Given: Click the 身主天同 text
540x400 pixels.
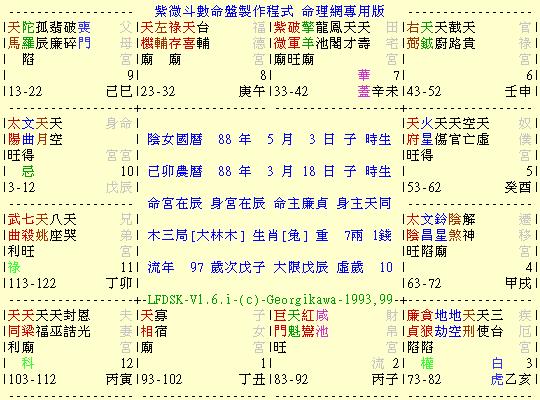Looking at the screenshot, I should 364,203.
